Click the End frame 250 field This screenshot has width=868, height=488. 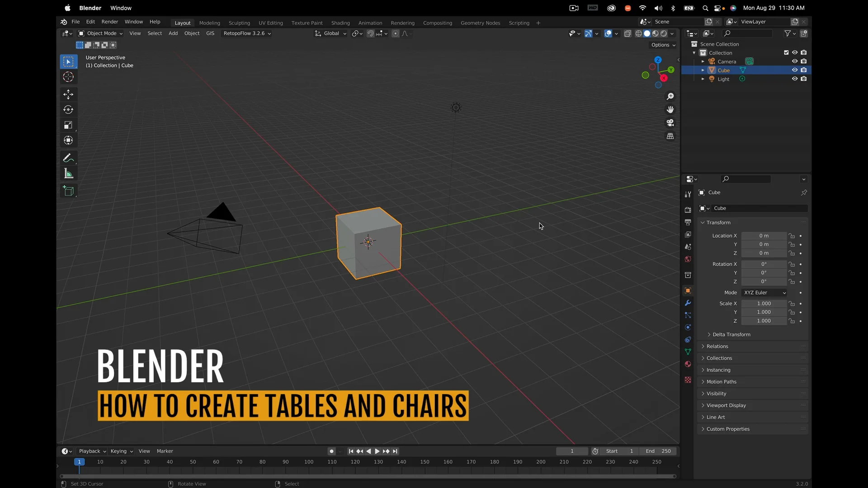(658, 451)
